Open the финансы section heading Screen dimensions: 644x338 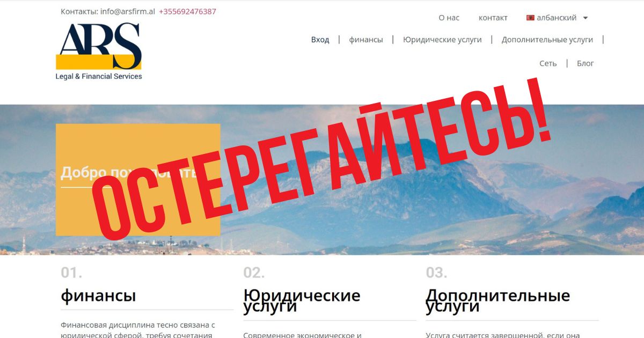[98, 296]
